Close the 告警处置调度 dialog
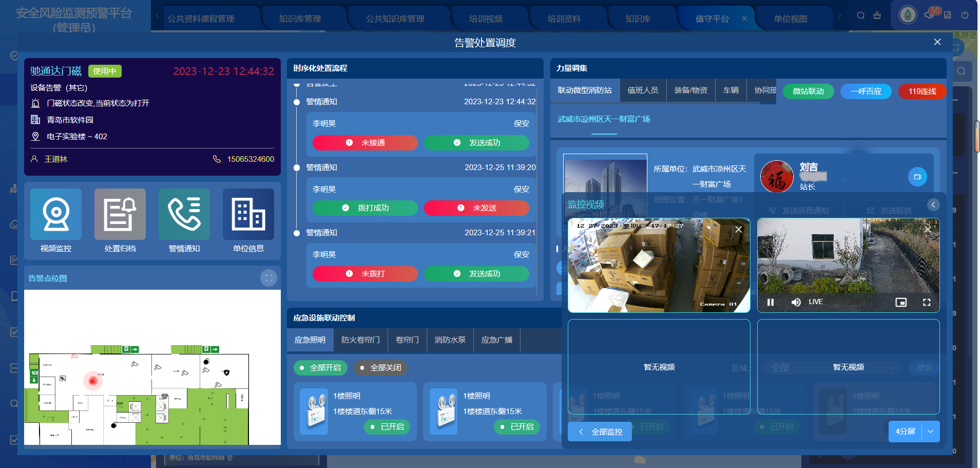The height and width of the screenshot is (468, 980). coord(937,42)
